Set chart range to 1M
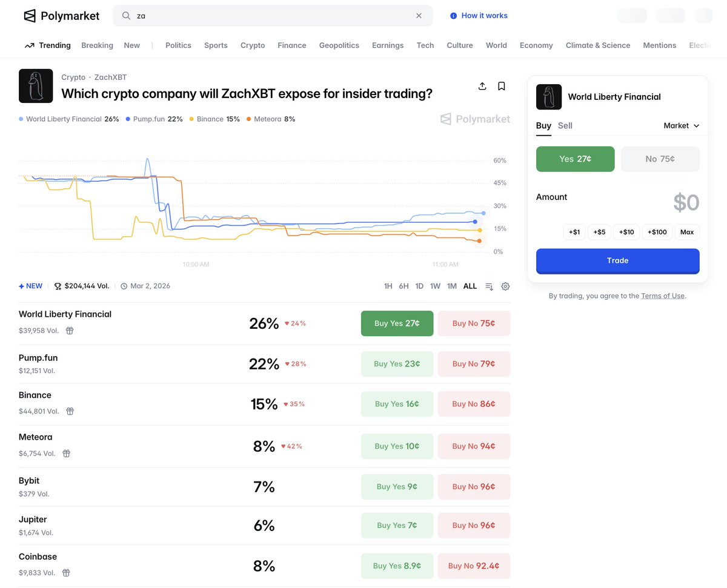This screenshot has height=588, width=727. point(452,286)
